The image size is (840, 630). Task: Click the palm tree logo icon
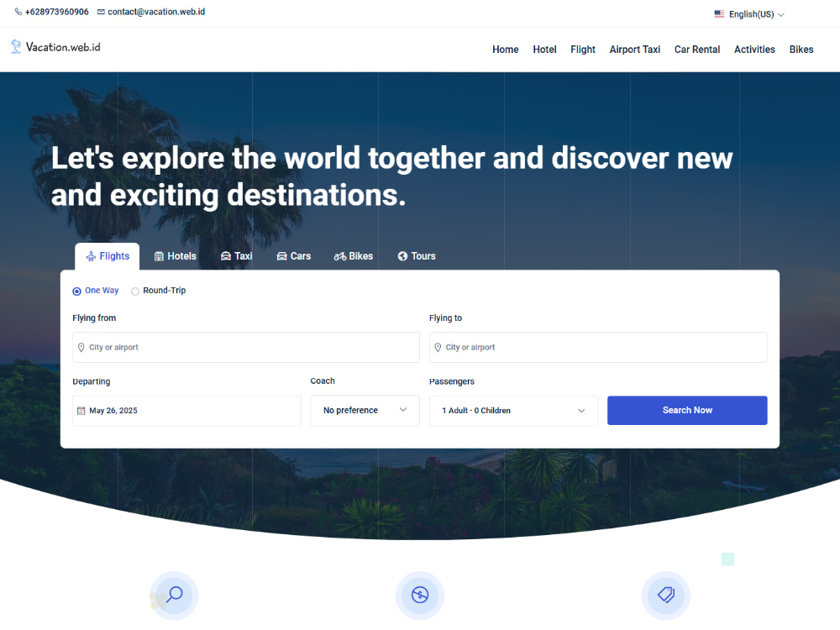click(16, 47)
